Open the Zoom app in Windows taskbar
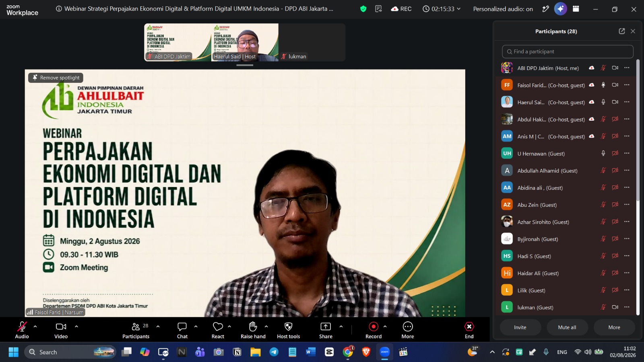The width and height of the screenshot is (644, 362). tap(385, 352)
